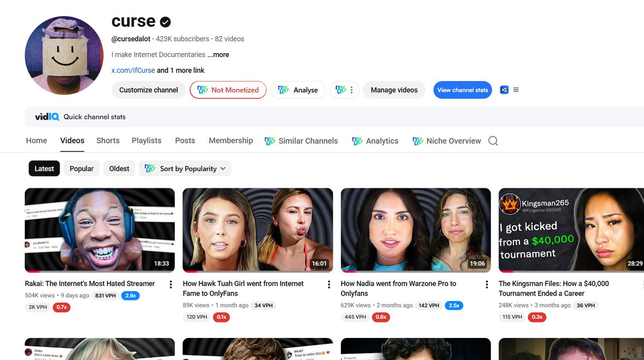Click the channel avatar with smiley box
The image size is (644, 360).
coord(64,55)
